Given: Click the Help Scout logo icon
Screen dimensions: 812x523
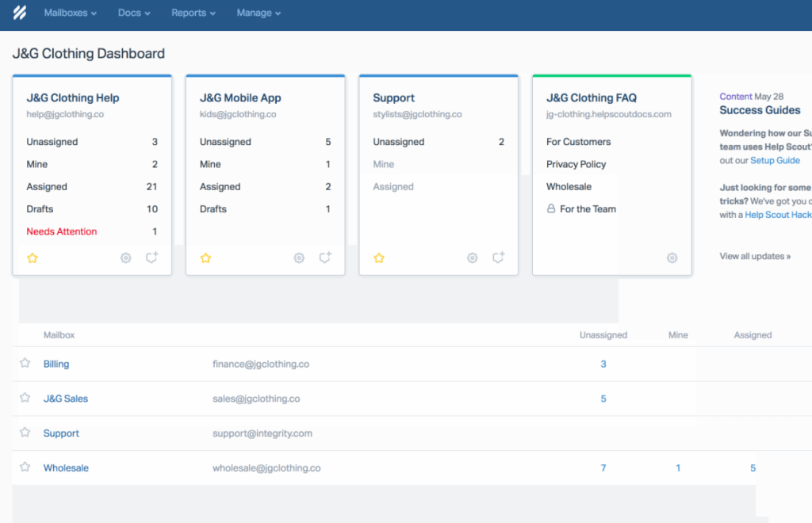Looking at the screenshot, I should 18,13.
